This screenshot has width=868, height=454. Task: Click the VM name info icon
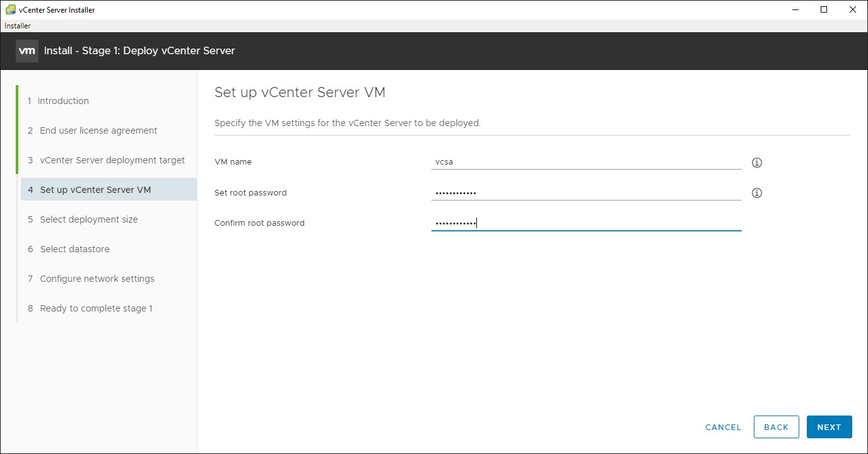pyautogui.click(x=756, y=162)
